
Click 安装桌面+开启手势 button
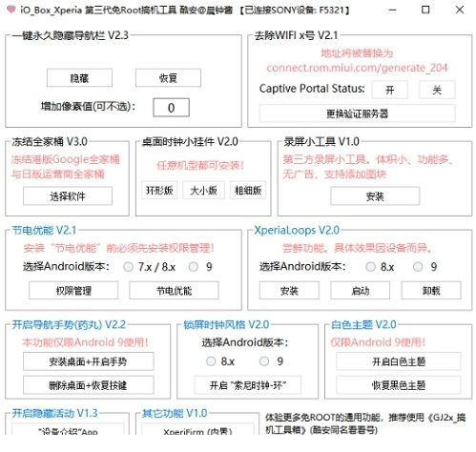[x=88, y=361]
